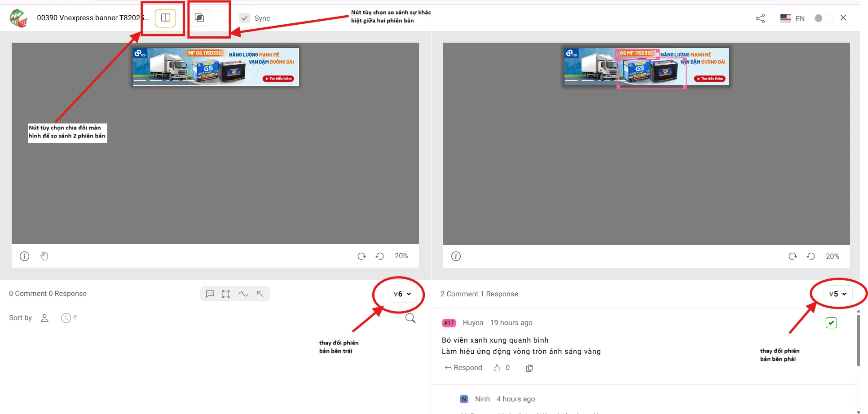868x414 pixels.
Task: Flip the toggle switch beside EN
Action: (823, 18)
